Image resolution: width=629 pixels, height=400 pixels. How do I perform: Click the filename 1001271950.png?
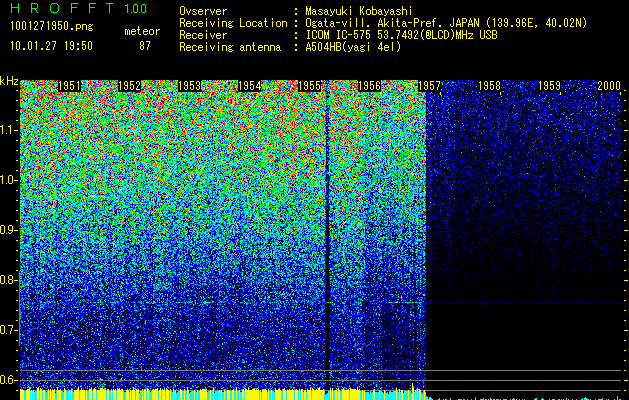coord(52,27)
